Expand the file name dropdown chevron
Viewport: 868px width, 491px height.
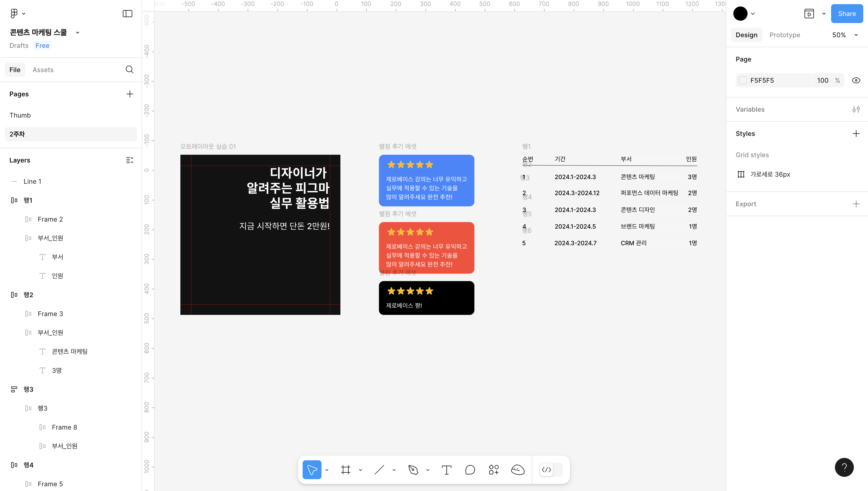point(77,33)
